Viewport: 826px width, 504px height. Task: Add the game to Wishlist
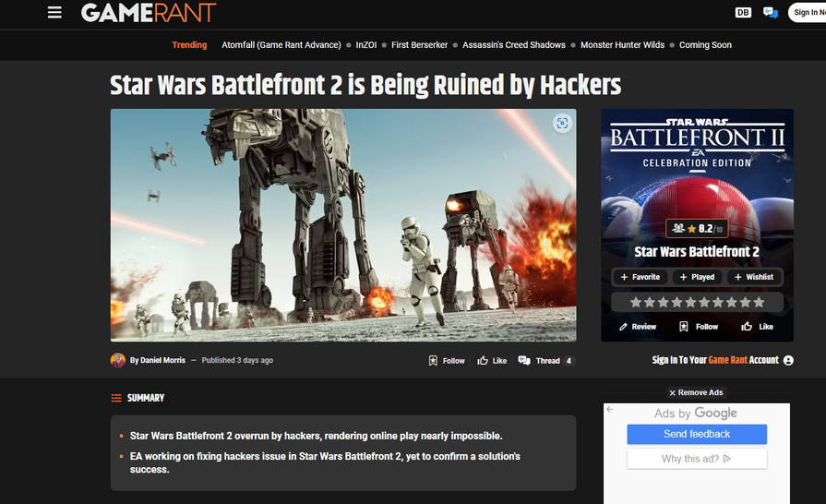click(x=753, y=277)
